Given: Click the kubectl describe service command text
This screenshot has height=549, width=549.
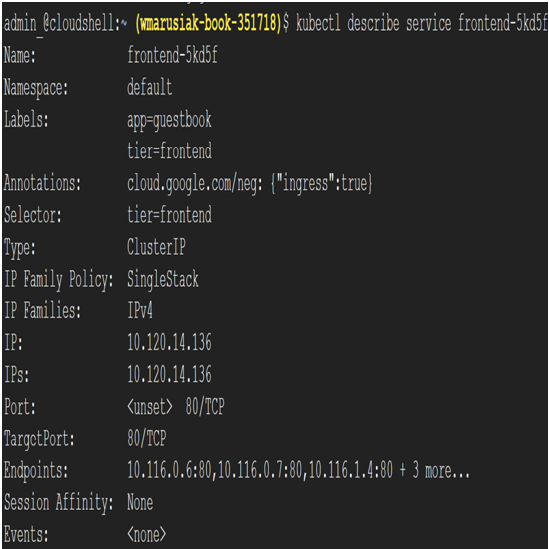Looking at the screenshot, I should pyautogui.click(x=422, y=23).
